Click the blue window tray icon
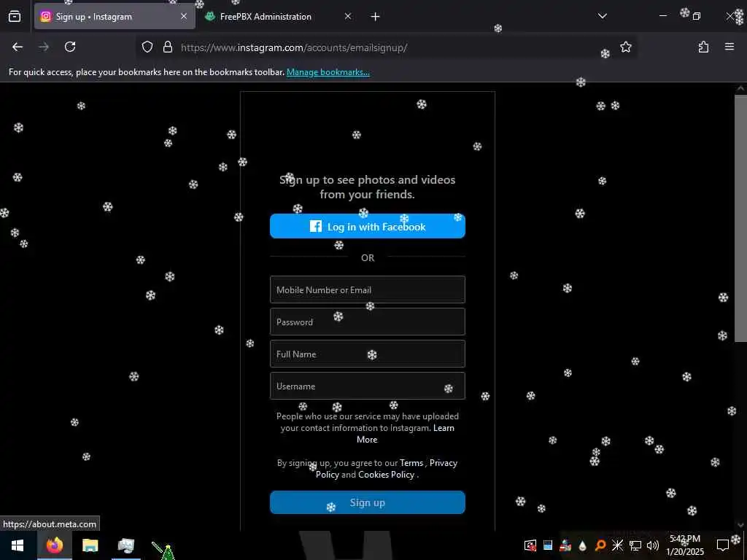 point(548,545)
